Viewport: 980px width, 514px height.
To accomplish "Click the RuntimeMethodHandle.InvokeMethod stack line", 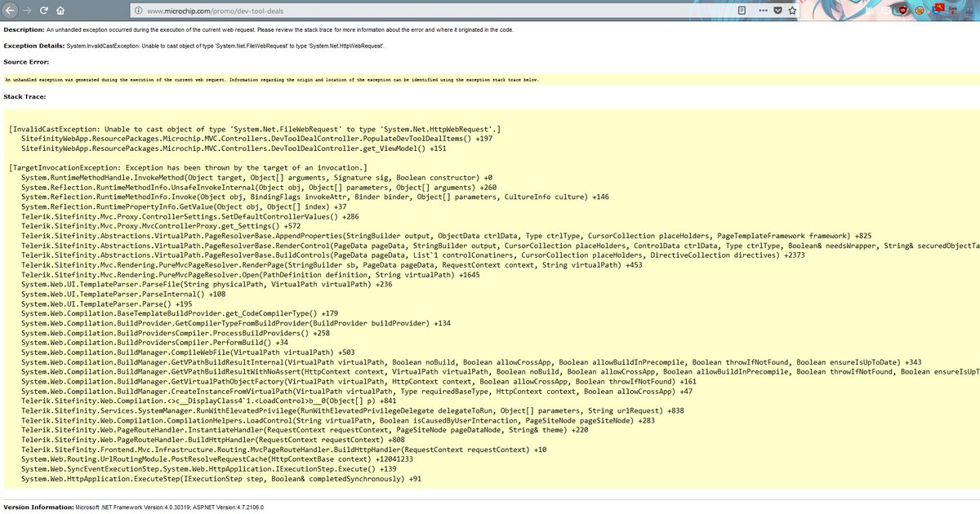I will tap(257, 178).
